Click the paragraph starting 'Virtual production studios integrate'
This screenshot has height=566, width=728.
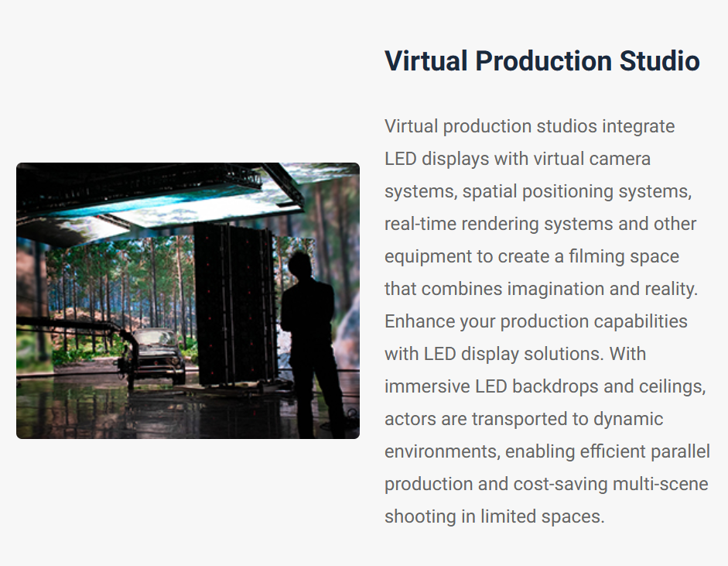coord(547,321)
